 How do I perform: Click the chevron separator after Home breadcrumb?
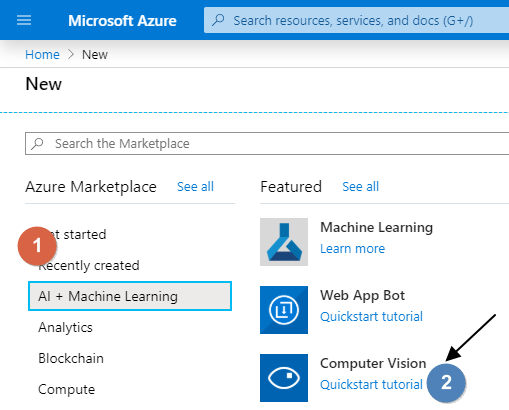pos(71,54)
